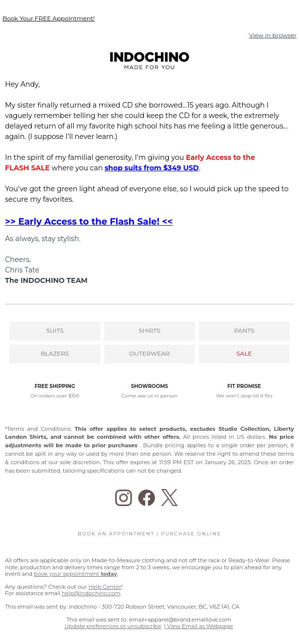
Task: Click shop suits from $349 USD link
Action: tap(151, 168)
